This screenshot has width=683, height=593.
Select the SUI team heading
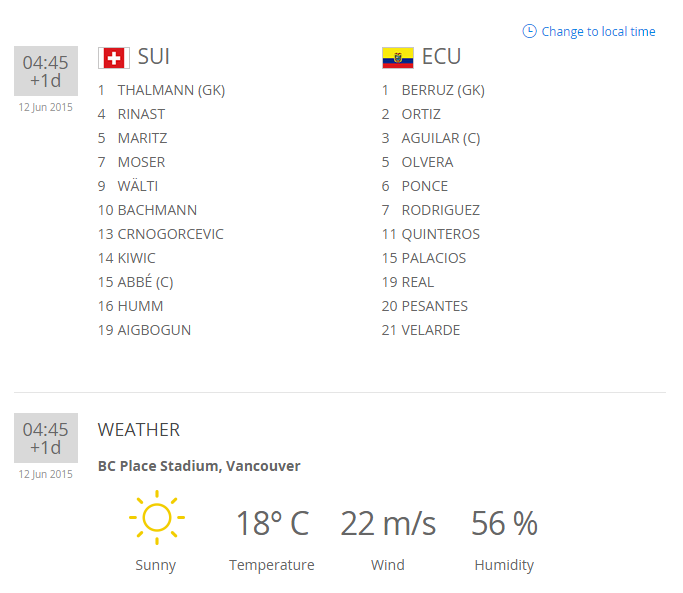[153, 56]
